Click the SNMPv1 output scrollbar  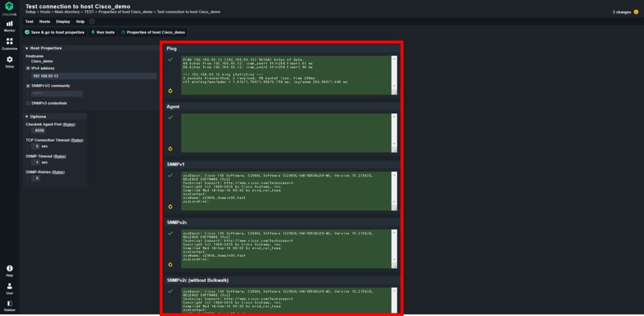pos(394,188)
